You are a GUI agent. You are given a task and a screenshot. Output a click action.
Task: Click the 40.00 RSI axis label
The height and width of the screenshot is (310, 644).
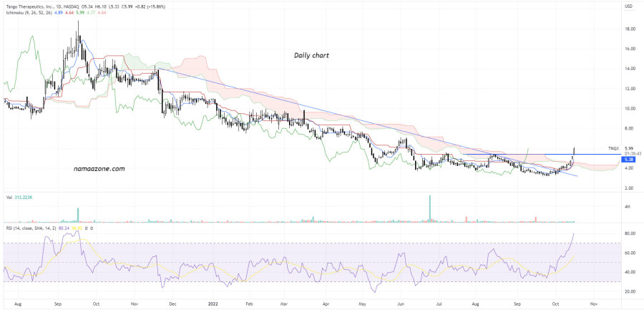(630, 273)
